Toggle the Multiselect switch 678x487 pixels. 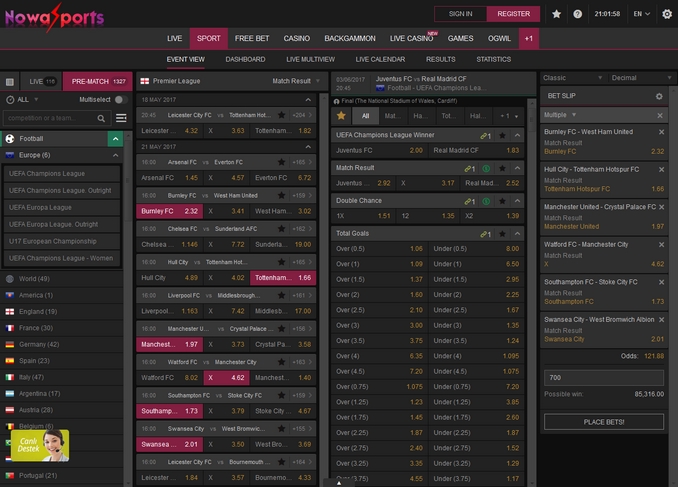(121, 100)
